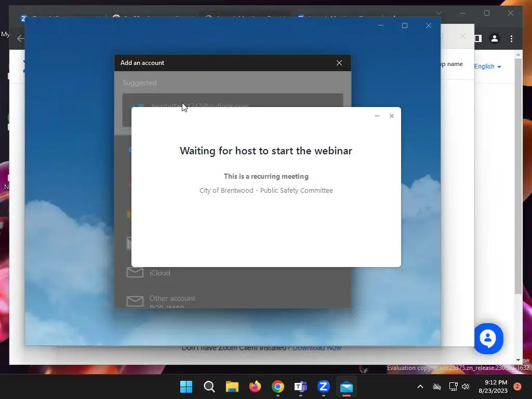Click the Cloud sync tray icon
This screenshot has height=399, width=532.
pyautogui.click(x=437, y=387)
